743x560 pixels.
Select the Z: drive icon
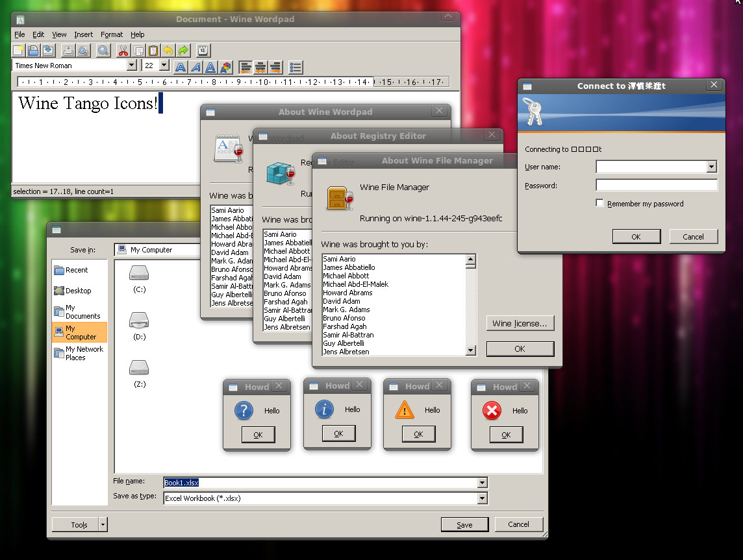(139, 368)
